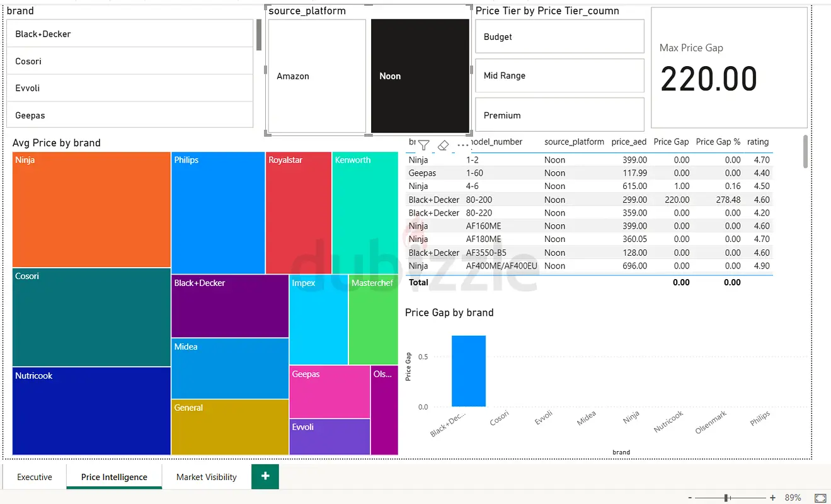Clear selections with the eraser icon
The image size is (831, 504).
443,146
